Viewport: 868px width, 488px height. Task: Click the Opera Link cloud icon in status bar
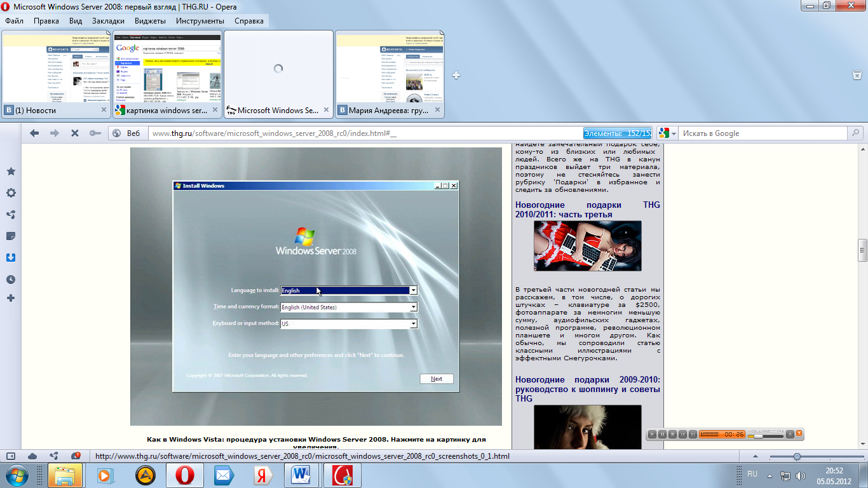pos(32,456)
